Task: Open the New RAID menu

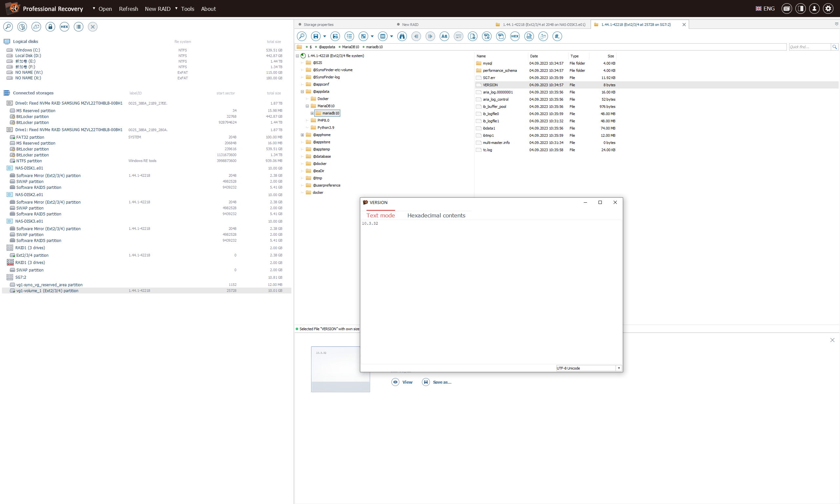Action: [158, 8]
